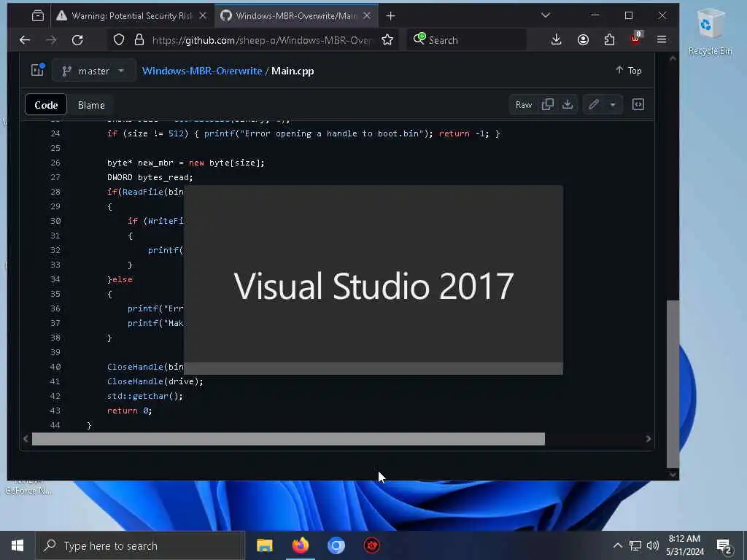Click the vertical page scrollbar thumb
Image resolution: width=747 pixels, height=560 pixels.
click(673, 384)
